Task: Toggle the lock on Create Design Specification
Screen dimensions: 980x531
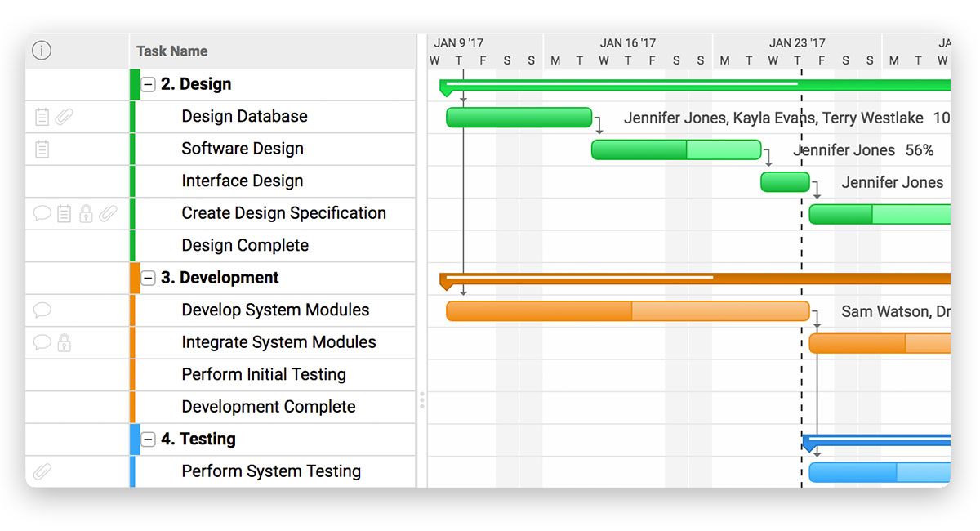Action: (x=86, y=213)
